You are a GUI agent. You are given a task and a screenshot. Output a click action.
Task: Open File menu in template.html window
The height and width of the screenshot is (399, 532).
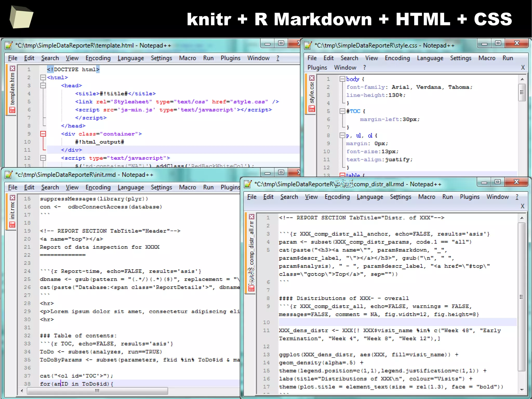(x=12, y=58)
